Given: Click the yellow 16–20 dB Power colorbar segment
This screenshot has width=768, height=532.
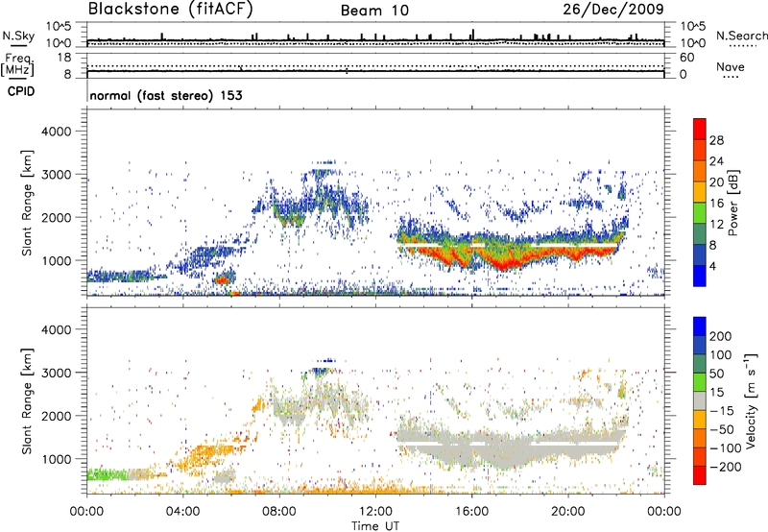Looking at the screenshot, I should coord(700,192).
